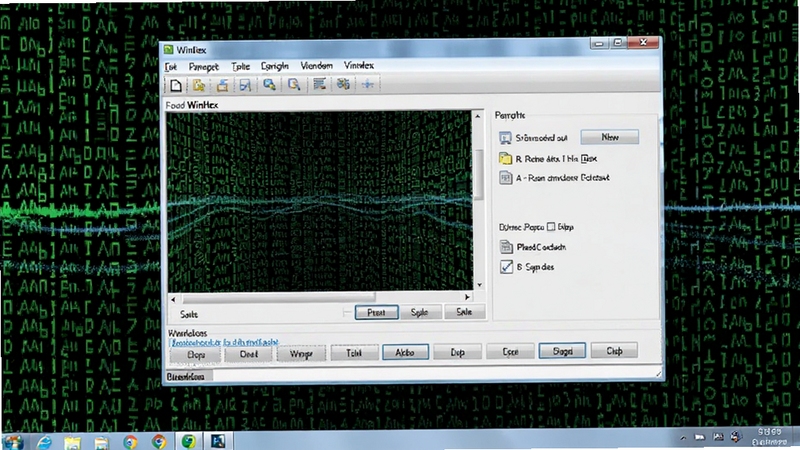Click the vertical scrollbar thumb in the viewer
The image size is (800, 450).
pyautogui.click(x=479, y=173)
